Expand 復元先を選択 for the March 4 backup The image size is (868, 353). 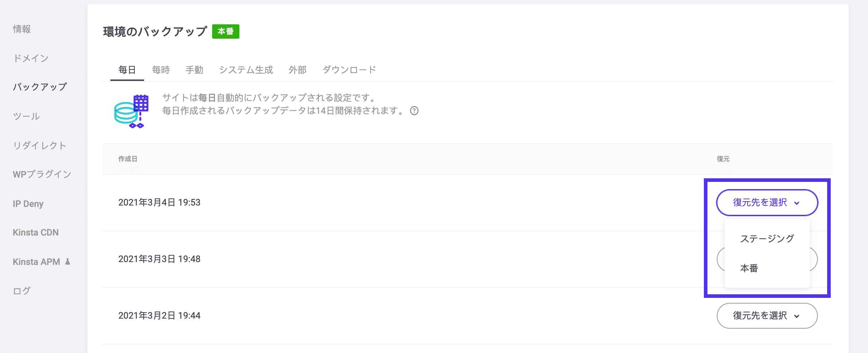click(767, 202)
